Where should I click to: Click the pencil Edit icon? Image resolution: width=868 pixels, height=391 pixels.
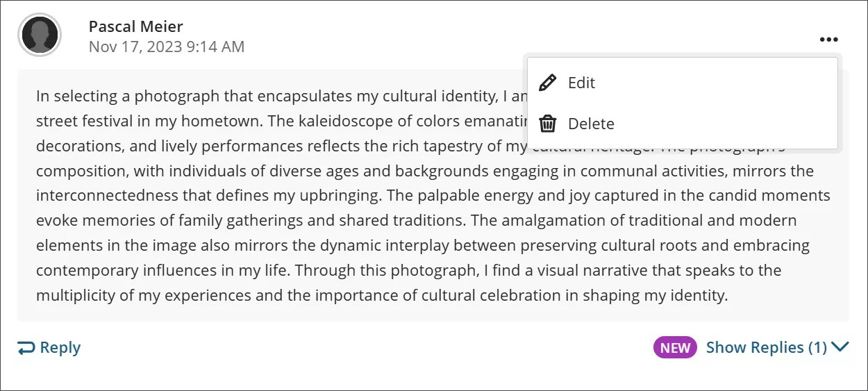pyautogui.click(x=548, y=83)
